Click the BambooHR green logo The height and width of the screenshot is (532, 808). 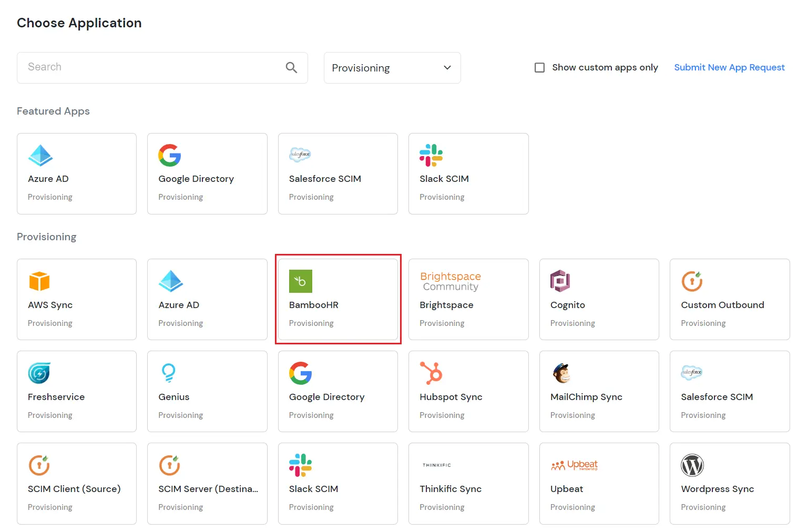pyautogui.click(x=301, y=281)
